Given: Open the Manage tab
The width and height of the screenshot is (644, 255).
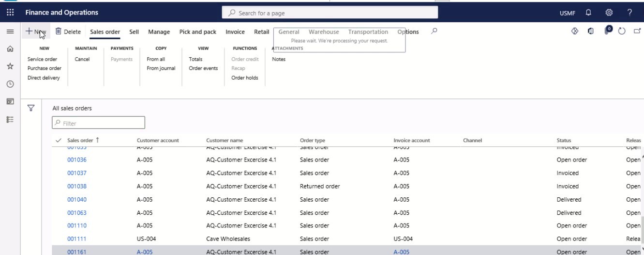Looking at the screenshot, I should pos(159,32).
